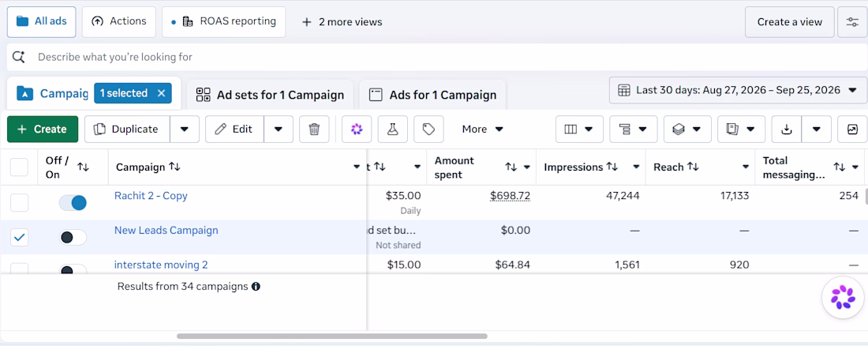
Task: Click the green Create button
Action: pyautogui.click(x=43, y=130)
